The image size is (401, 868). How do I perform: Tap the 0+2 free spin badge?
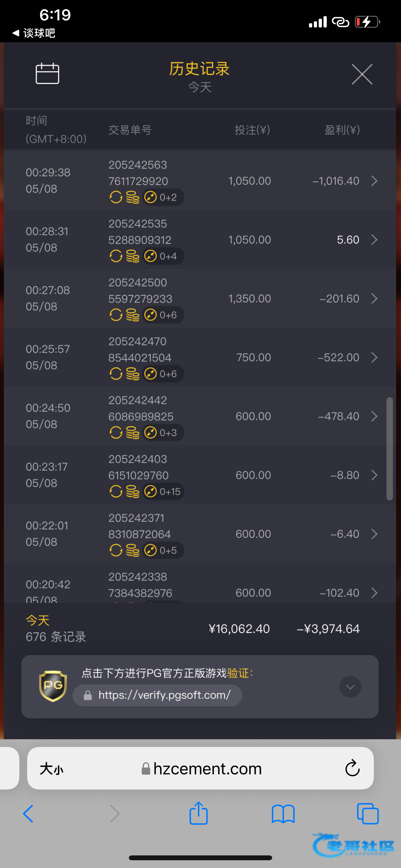point(163,197)
